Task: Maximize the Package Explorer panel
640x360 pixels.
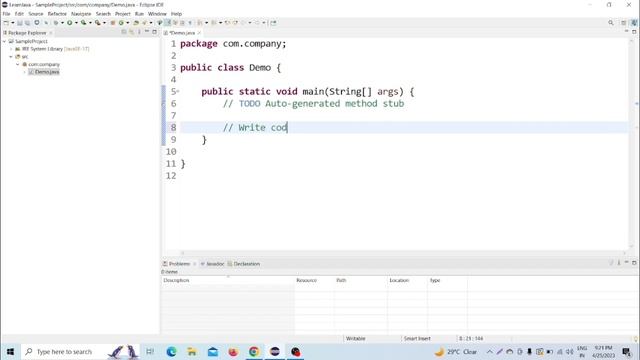Action: (155, 31)
